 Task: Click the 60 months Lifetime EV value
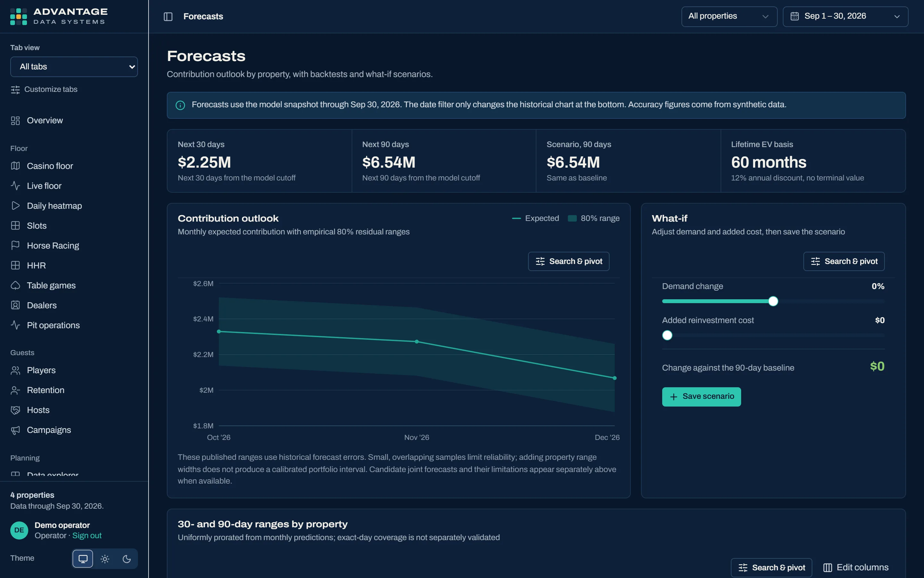769,162
